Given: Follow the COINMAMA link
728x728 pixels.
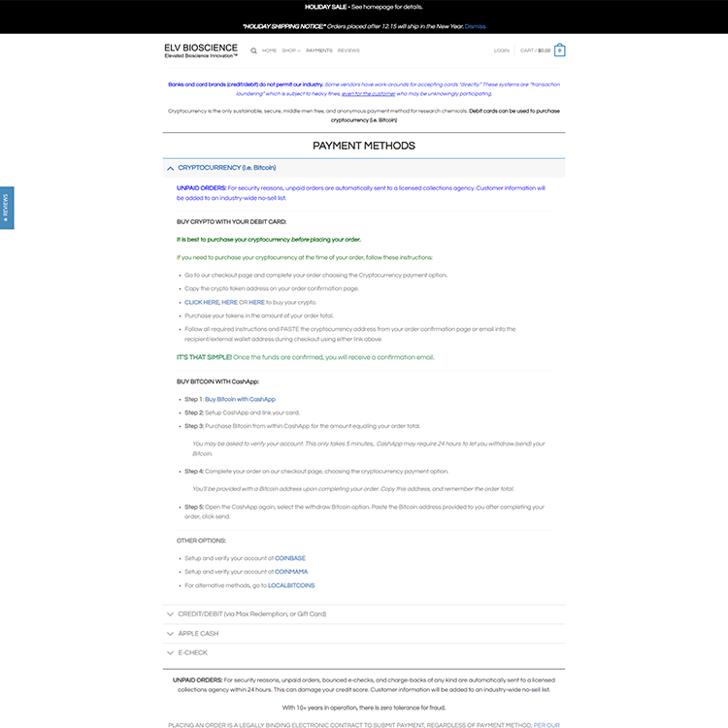Looking at the screenshot, I should 292,572.
